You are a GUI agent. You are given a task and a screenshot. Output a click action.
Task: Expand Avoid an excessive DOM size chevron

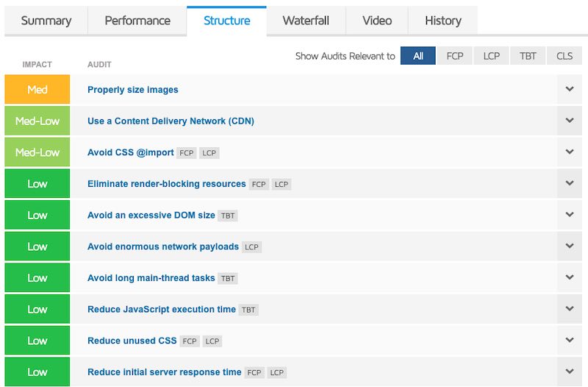pyautogui.click(x=569, y=215)
